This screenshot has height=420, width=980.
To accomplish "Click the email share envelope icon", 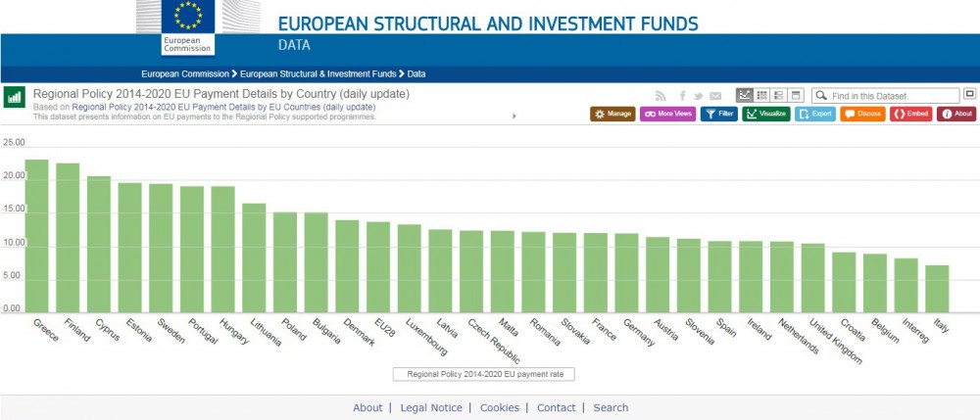I will tap(715, 96).
